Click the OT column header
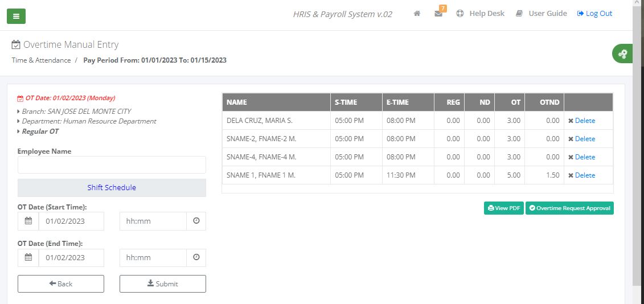Viewport: 644px width, 304px height. click(510, 102)
